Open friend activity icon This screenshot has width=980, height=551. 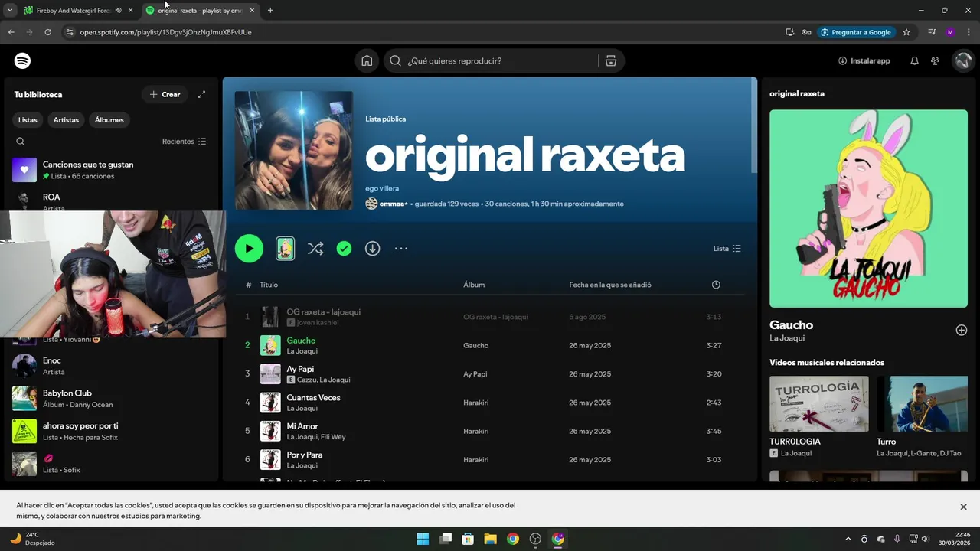tap(935, 60)
